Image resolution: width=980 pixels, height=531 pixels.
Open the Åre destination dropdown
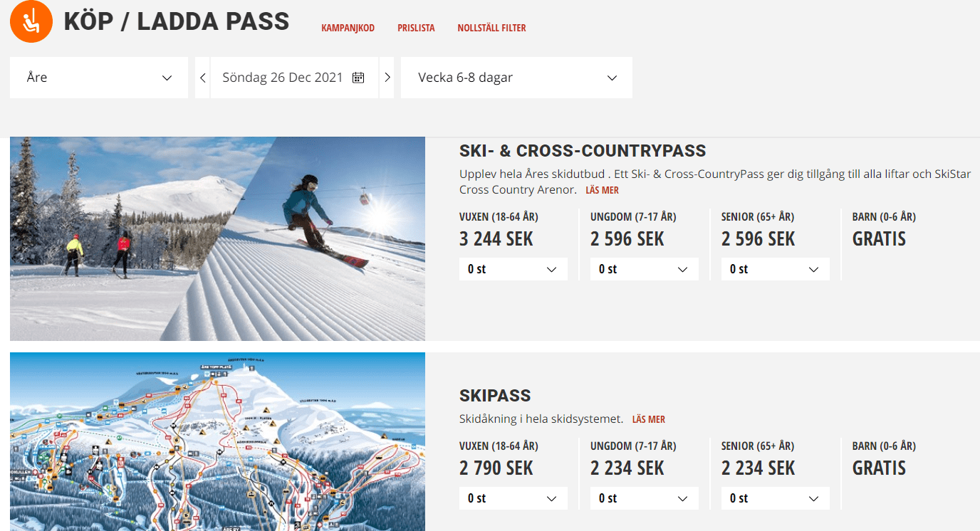99,78
